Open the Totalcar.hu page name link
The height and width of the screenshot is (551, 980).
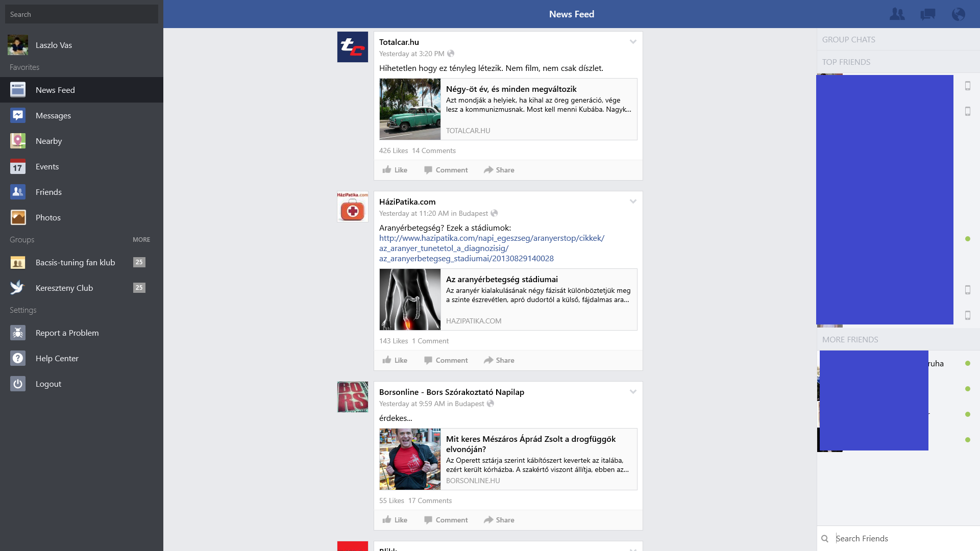pyautogui.click(x=399, y=42)
